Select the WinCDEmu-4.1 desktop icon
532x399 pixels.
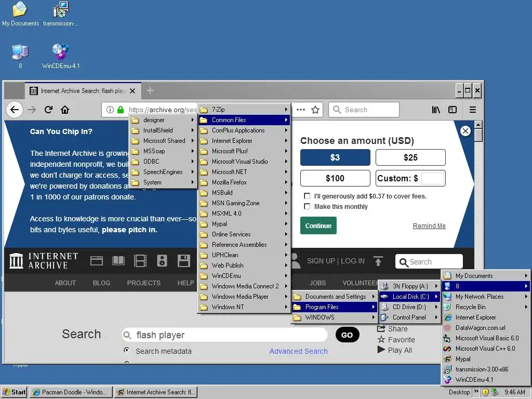click(61, 56)
